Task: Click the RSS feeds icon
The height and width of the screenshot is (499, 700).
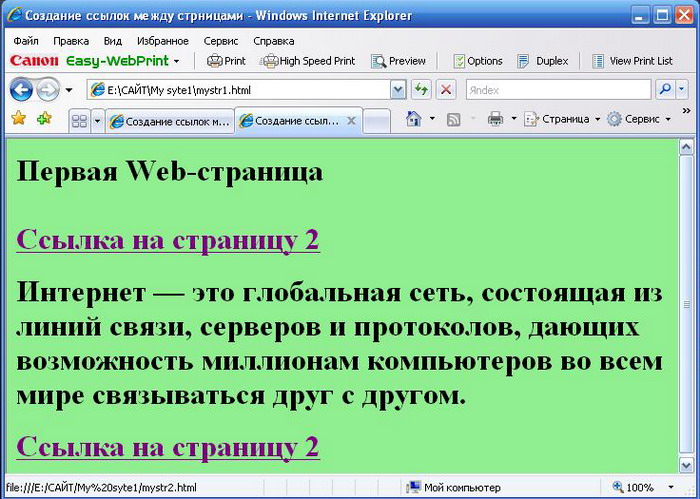Action: point(454,119)
